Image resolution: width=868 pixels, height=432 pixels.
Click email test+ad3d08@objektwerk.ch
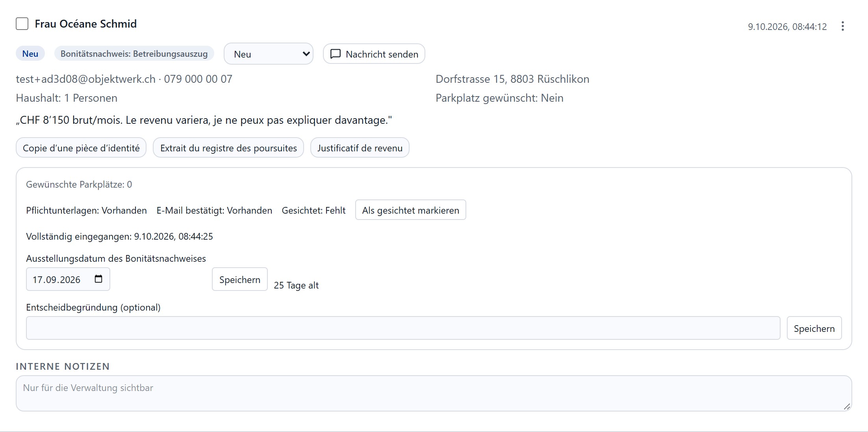(86, 79)
